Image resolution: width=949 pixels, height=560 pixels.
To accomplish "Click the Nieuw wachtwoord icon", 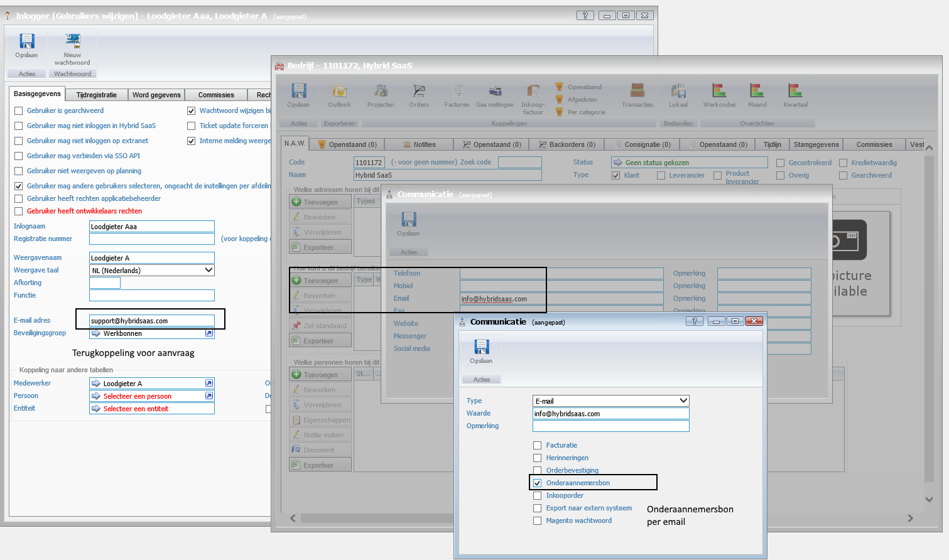I will pyautogui.click(x=72, y=42).
